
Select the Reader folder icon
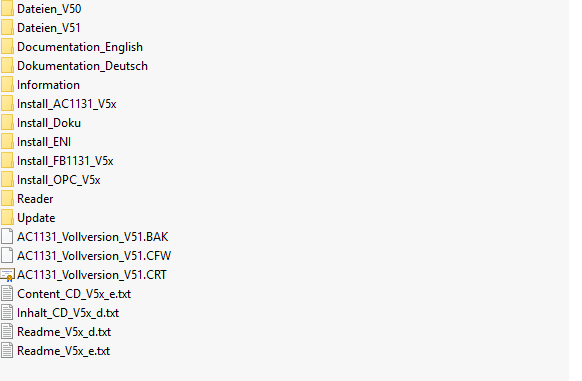(x=7, y=199)
